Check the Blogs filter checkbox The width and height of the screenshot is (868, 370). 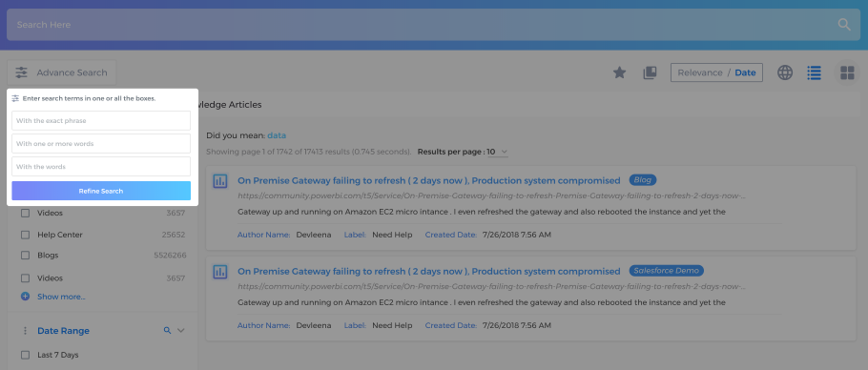pos(25,256)
